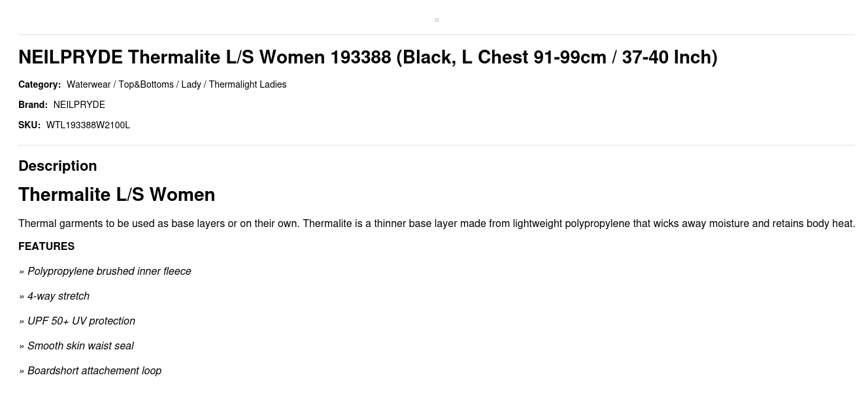Click the Thermalite L/S Women subheading
The image size is (868, 407).
click(x=116, y=195)
